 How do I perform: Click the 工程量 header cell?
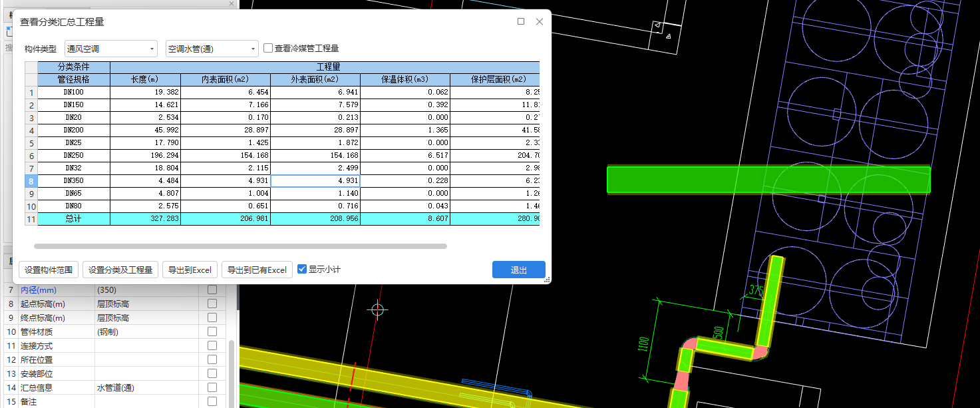pyautogui.click(x=325, y=67)
